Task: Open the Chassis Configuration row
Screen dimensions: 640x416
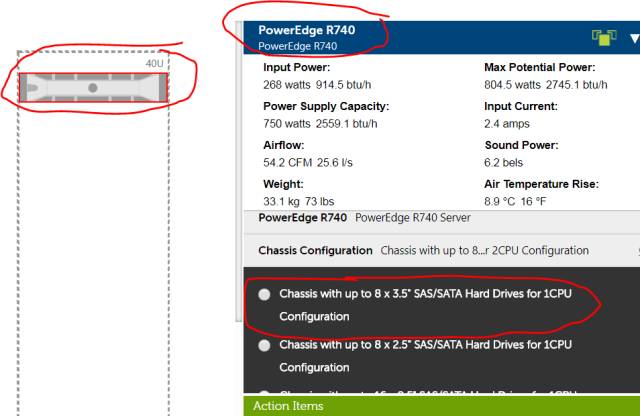Action: point(442,250)
